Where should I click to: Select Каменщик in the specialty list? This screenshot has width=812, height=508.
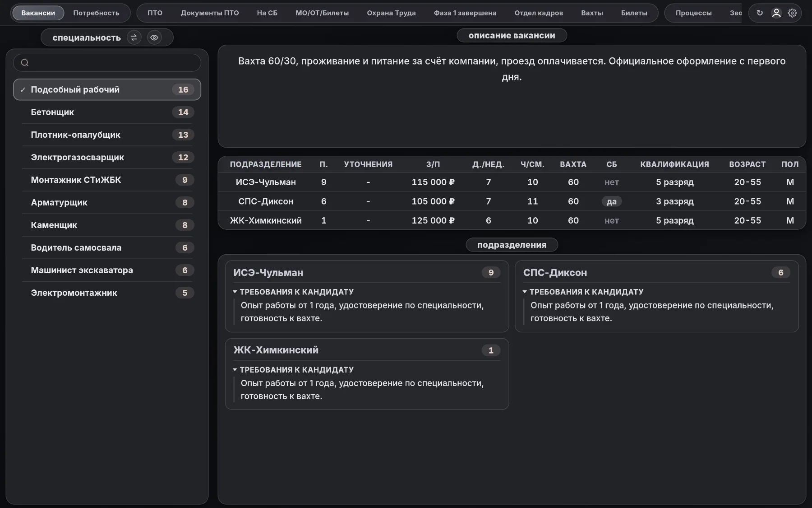click(x=107, y=225)
